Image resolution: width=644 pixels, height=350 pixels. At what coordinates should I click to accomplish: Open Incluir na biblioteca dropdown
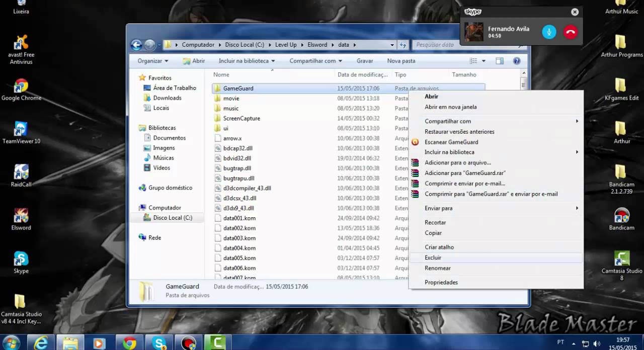point(247,61)
